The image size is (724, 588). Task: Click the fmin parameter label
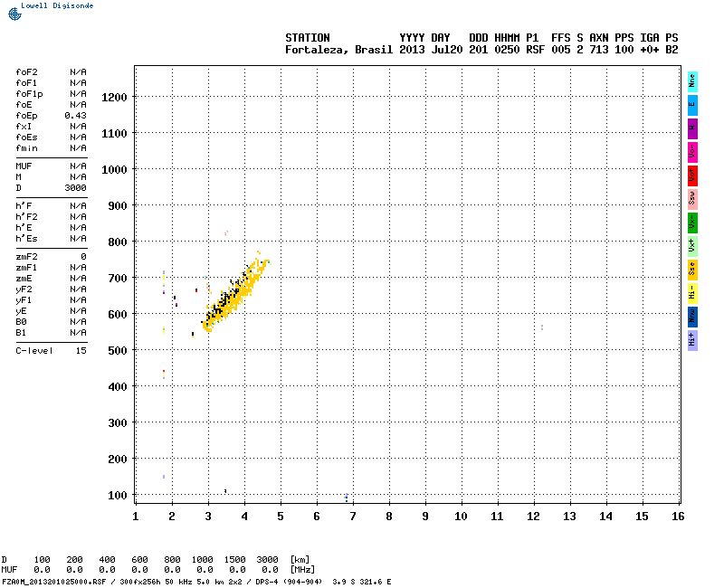pyautogui.click(x=27, y=148)
